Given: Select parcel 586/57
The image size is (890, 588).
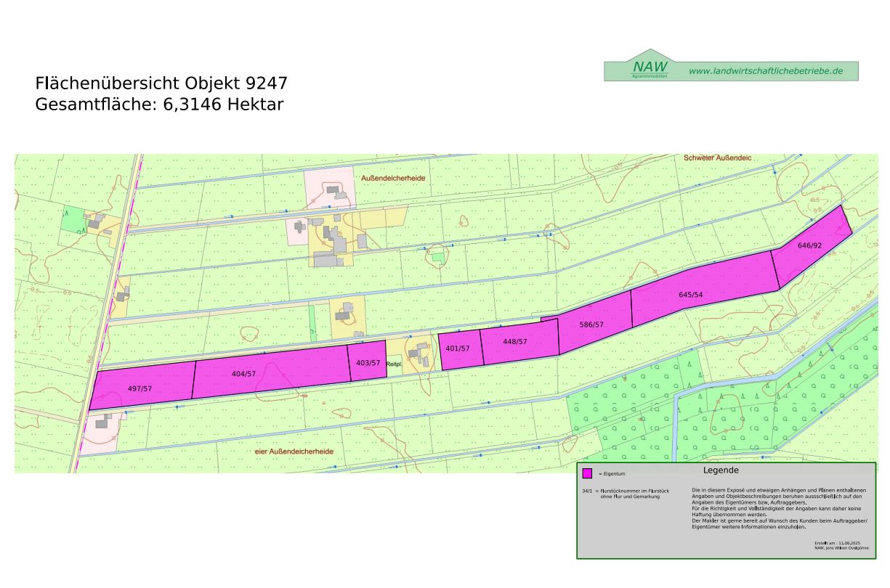Looking at the screenshot, I should pyautogui.click(x=591, y=324).
